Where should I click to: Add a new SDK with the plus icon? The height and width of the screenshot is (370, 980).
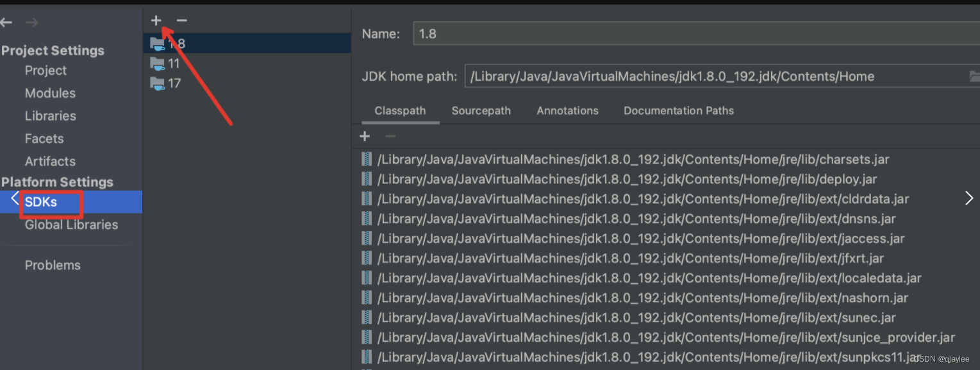coord(156,20)
